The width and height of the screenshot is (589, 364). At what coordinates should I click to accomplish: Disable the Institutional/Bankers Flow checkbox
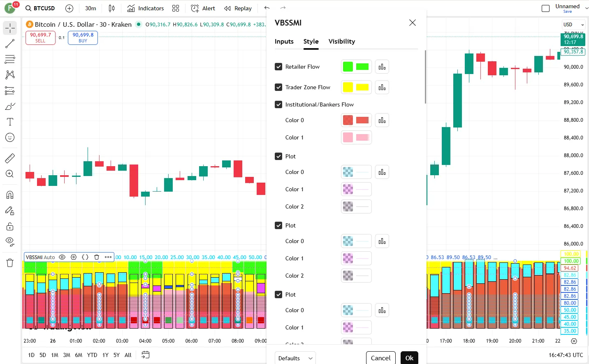click(278, 104)
